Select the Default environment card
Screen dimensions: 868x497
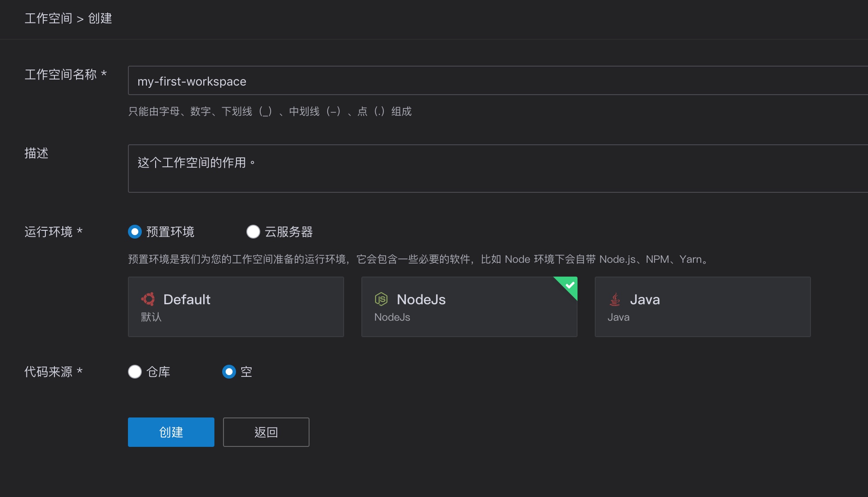[x=236, y=306]
